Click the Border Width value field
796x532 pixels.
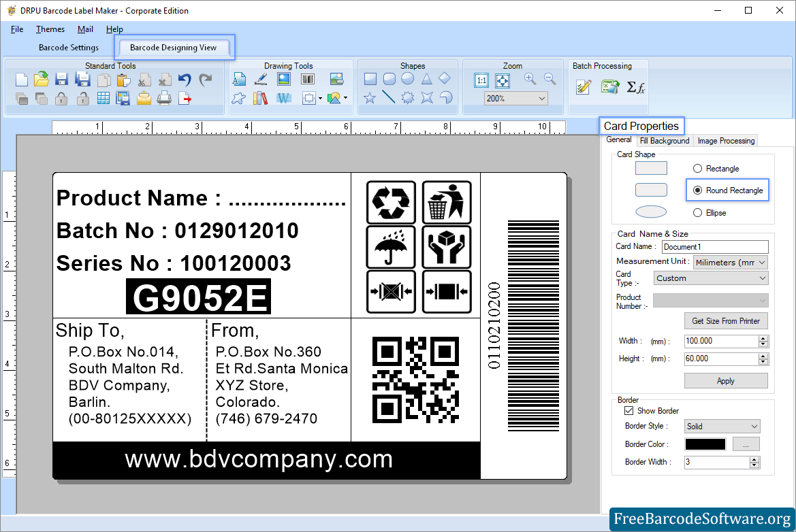click(717, 462)
